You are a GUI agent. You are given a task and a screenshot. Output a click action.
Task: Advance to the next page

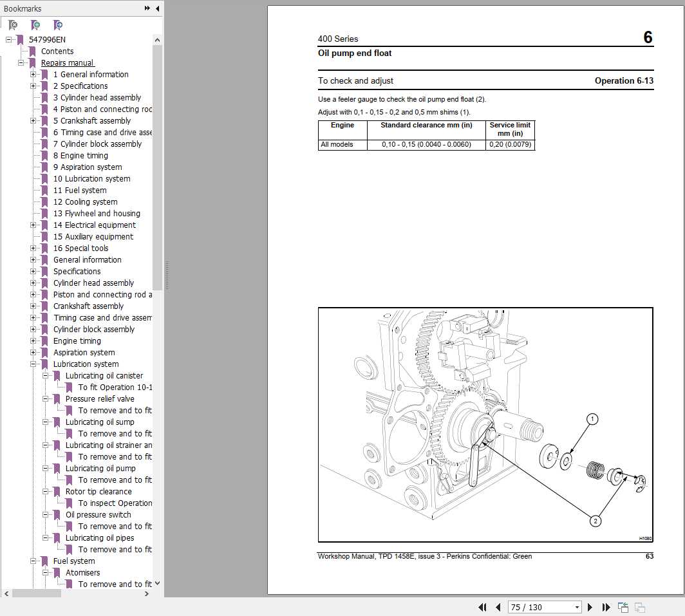coord(590,607)
